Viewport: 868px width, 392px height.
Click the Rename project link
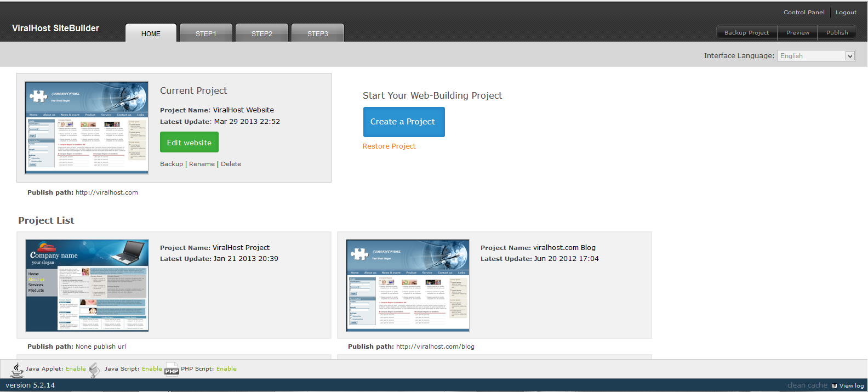[202, 164]
